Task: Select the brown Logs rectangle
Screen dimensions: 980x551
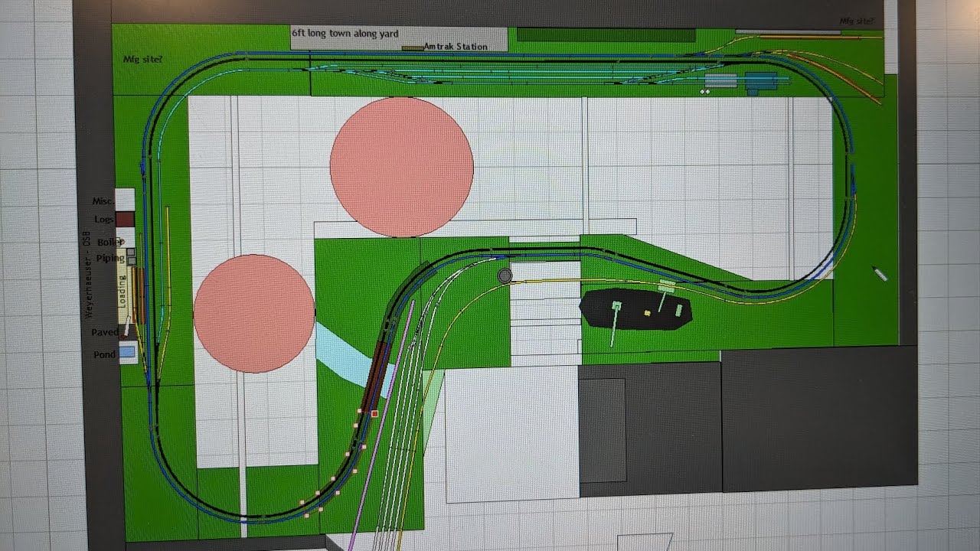Action: (126, 220)
